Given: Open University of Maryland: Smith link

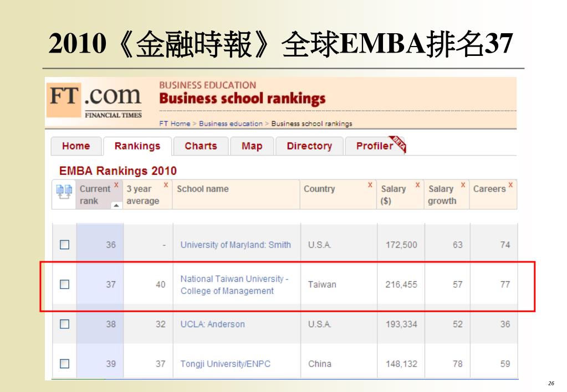Looking at the screenshot, I should (x=236, y=245).
